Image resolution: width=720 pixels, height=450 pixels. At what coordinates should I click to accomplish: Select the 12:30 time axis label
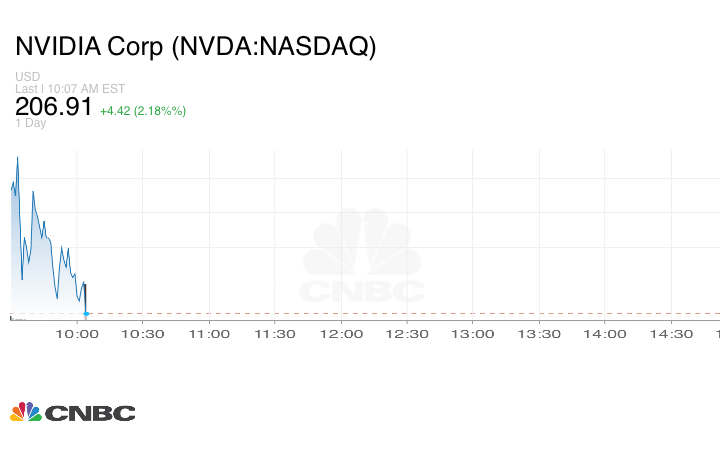click(407, 334)
